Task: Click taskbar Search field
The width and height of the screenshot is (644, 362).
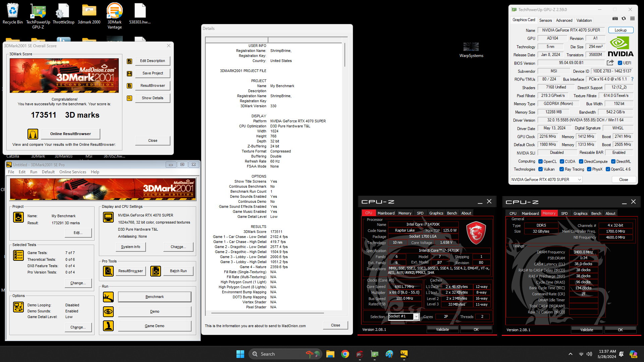Action: tap(285, 354)
